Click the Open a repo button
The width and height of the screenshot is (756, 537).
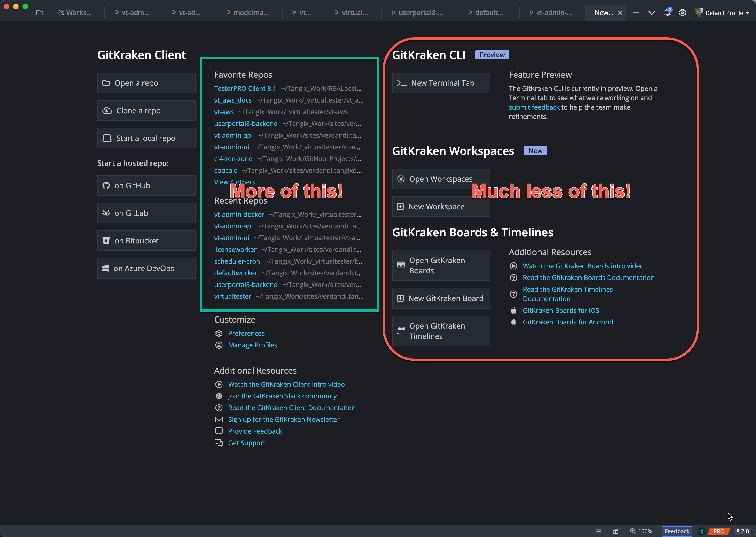(146, 83)
